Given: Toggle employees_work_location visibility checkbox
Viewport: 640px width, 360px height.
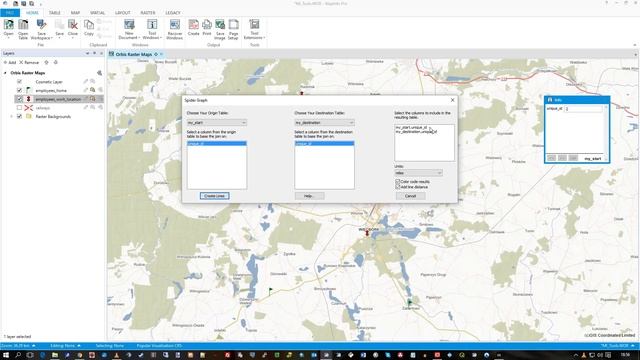Looking at the screenshot, I should 19,99.
